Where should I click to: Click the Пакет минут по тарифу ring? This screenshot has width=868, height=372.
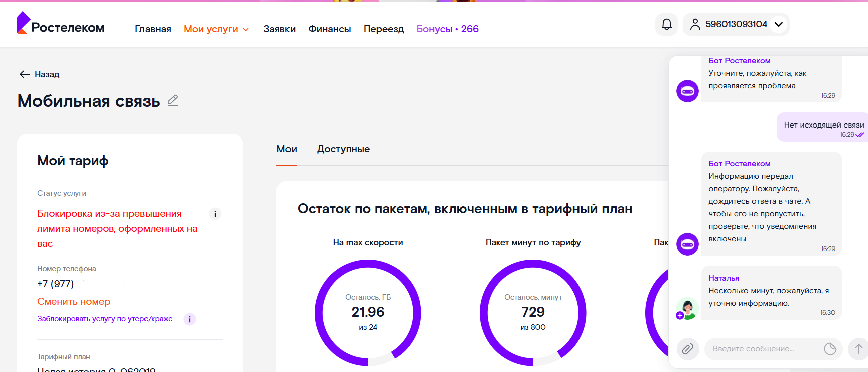coord(533,313)
